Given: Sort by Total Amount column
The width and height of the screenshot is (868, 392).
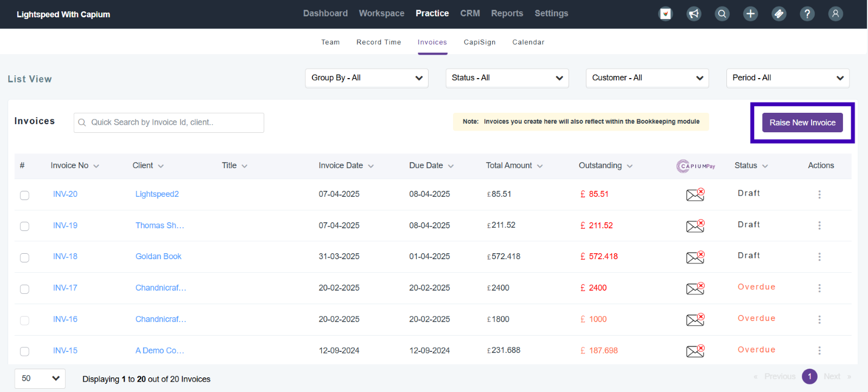Looking at the screenshot, I should click(514, 165).
